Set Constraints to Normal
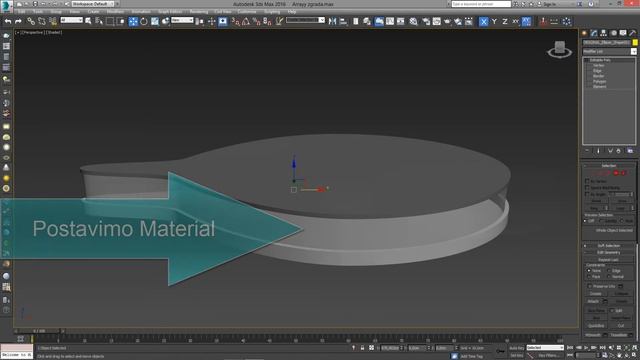Image resolution: width=640 pixels, height=360 pixels. pos(609,277)
